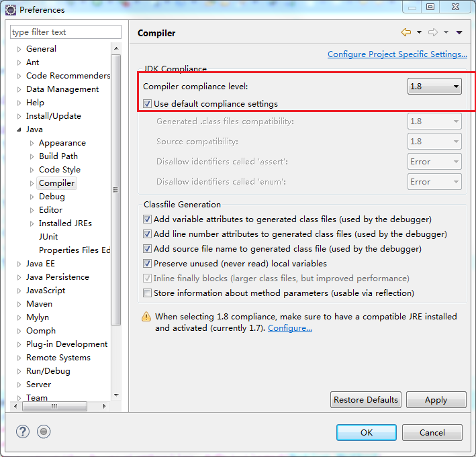Select Run/Debug preferences category

pos(48,371)
